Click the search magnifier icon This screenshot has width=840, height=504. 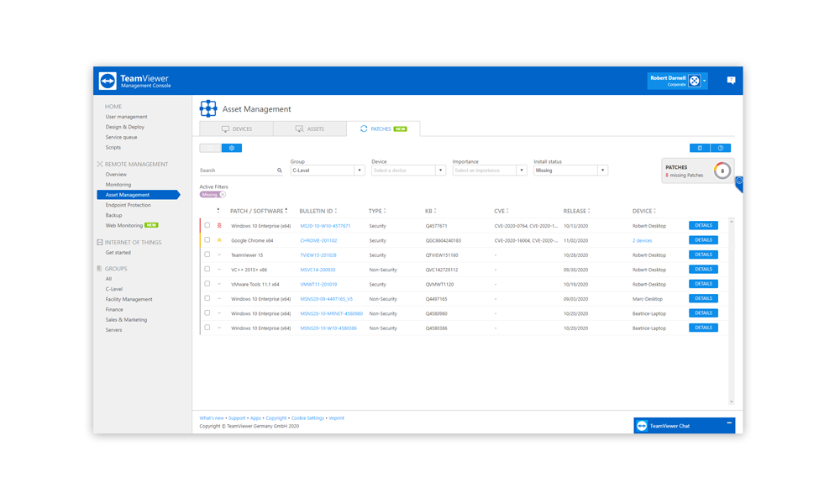coord(280,171)
